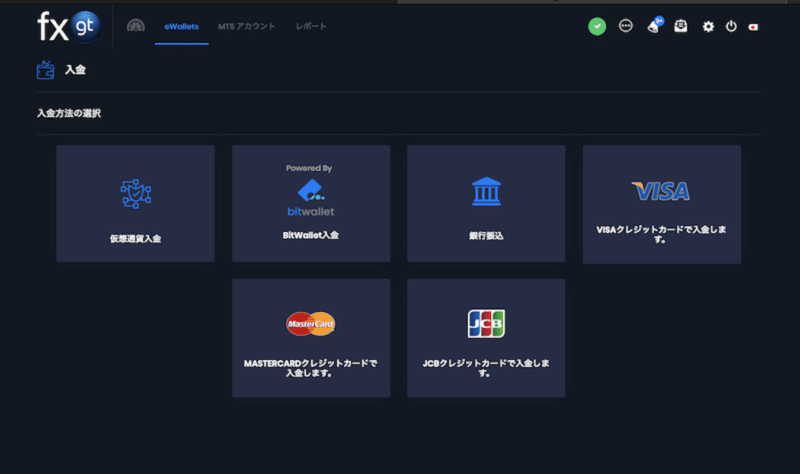Click the bitwallet logo
Screen dimensions: 800x474
tap(311, 198)
